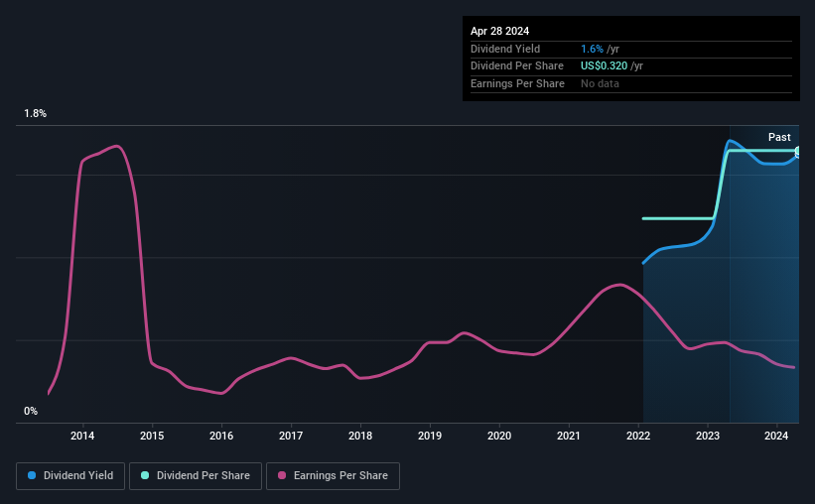Click the blue Dividend Yield legend dot
The height and width of the screenshot is (504, 815).
pyautogui.click(x=32, y=475)
